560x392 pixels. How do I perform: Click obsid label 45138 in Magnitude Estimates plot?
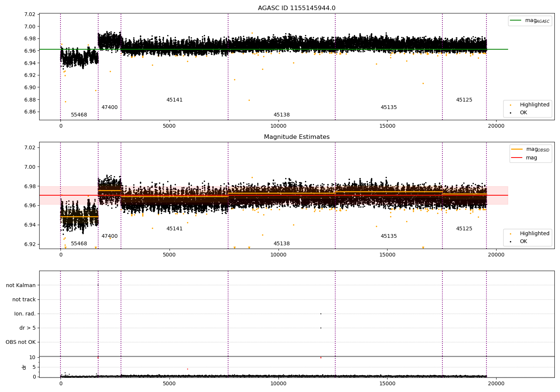281,244
